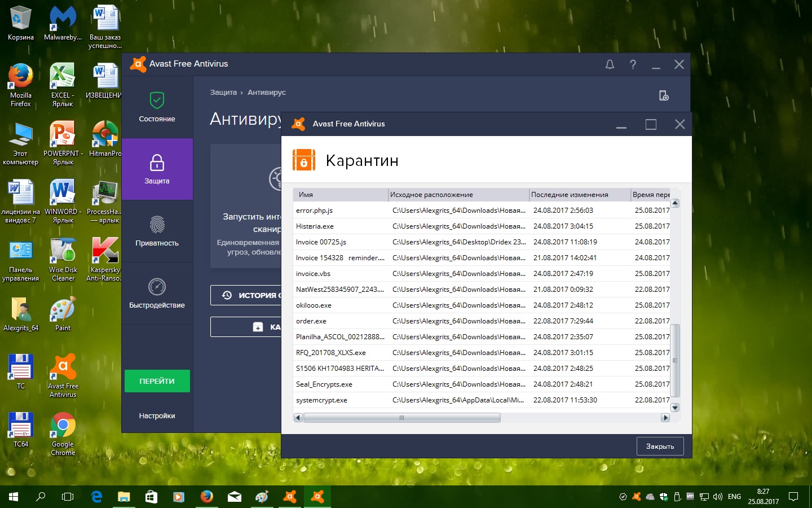Click the icon right of the Антивирус breadcrumb
This screenshot has width=812, height=508.
tap(664, 95)
